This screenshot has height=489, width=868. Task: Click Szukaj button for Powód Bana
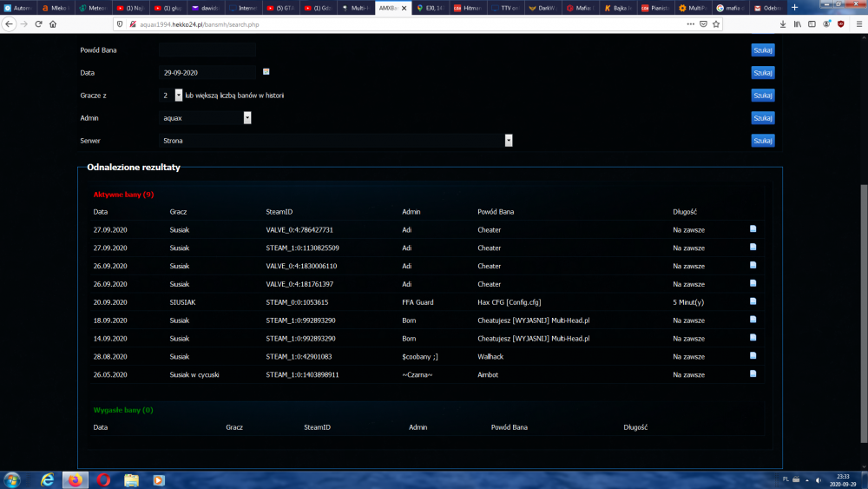coord(762,50)
